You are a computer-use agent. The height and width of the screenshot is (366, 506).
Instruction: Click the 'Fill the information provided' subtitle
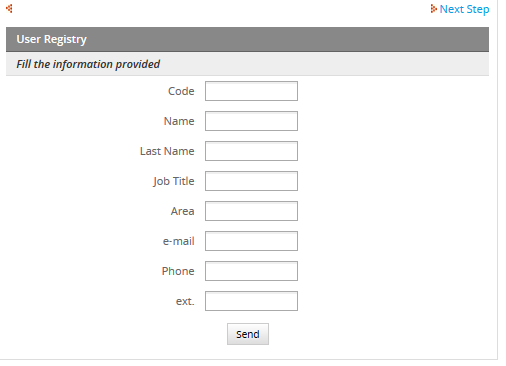pos(88,64)
